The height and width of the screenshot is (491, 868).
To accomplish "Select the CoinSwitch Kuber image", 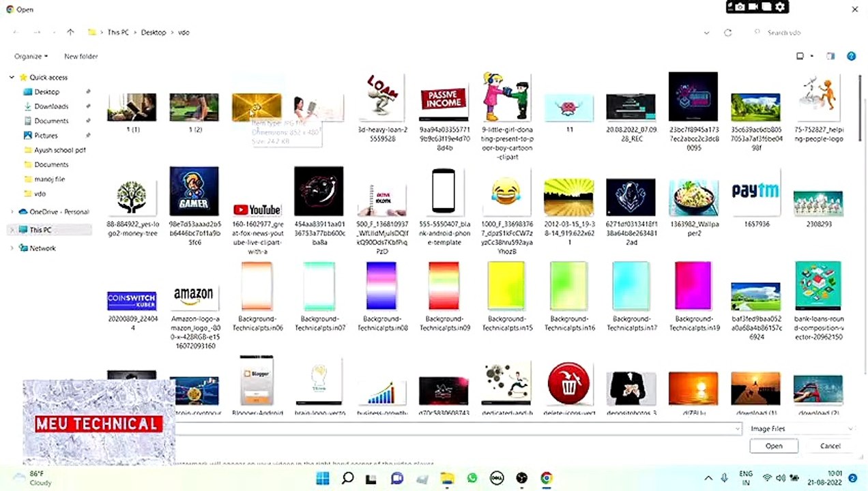I will click(132, 301).
